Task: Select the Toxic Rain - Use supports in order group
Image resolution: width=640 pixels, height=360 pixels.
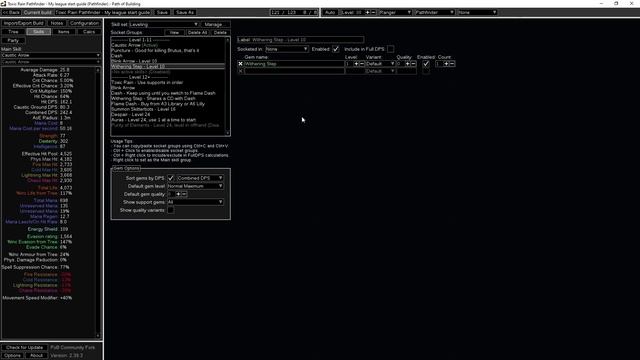Action: (x=168, y=82)
